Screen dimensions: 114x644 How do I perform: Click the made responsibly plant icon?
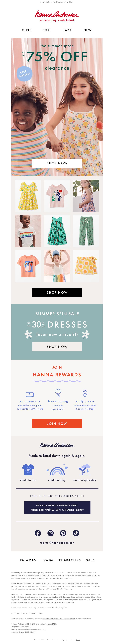click(84, 469)
